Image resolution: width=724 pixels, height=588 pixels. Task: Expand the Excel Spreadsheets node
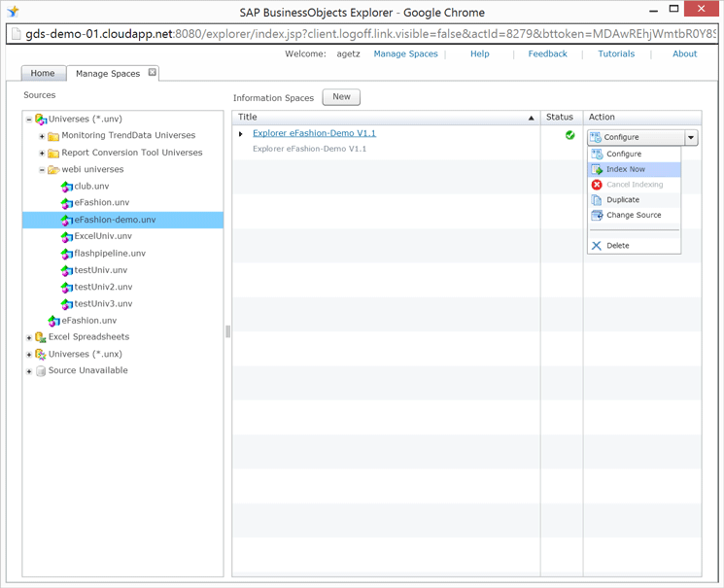(29, 337)
